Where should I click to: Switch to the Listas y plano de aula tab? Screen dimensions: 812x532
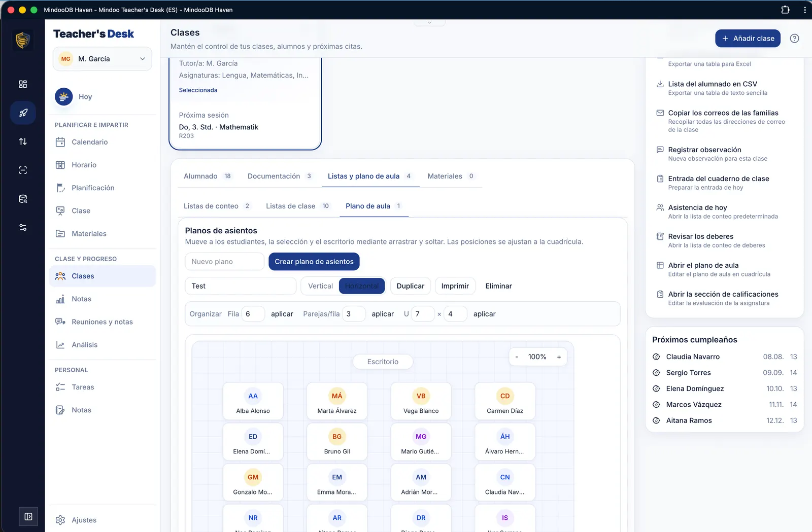tap(370, 176)
